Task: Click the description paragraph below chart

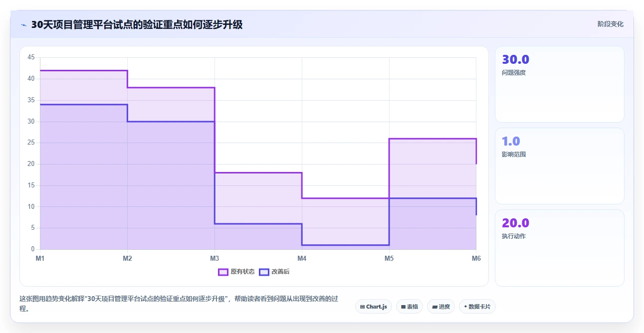Action: (x=179, y=303)
